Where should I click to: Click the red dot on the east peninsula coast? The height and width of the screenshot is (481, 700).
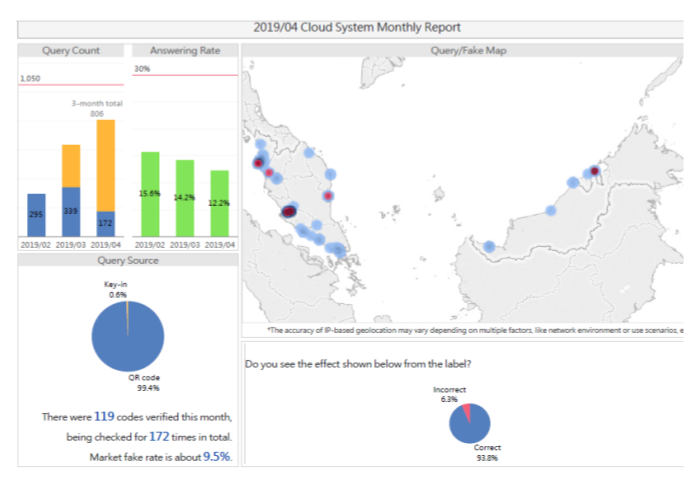coord(328,196)
